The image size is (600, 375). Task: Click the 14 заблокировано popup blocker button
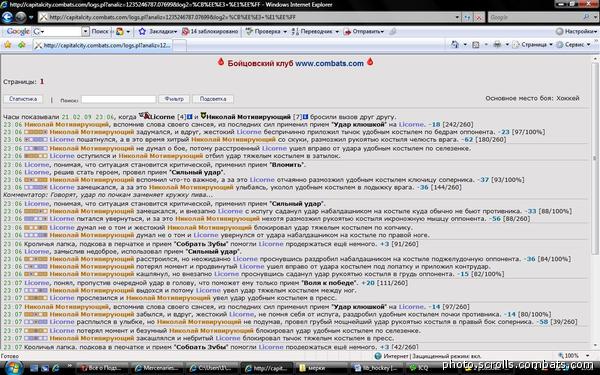pyautogui.click(x=210, y=31)
